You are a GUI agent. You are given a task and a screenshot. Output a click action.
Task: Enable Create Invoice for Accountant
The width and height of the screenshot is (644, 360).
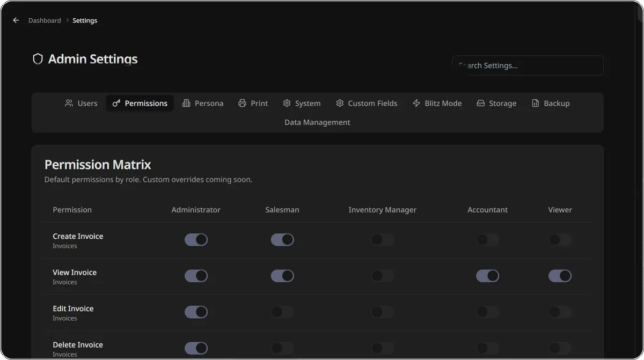coord(488,240)
